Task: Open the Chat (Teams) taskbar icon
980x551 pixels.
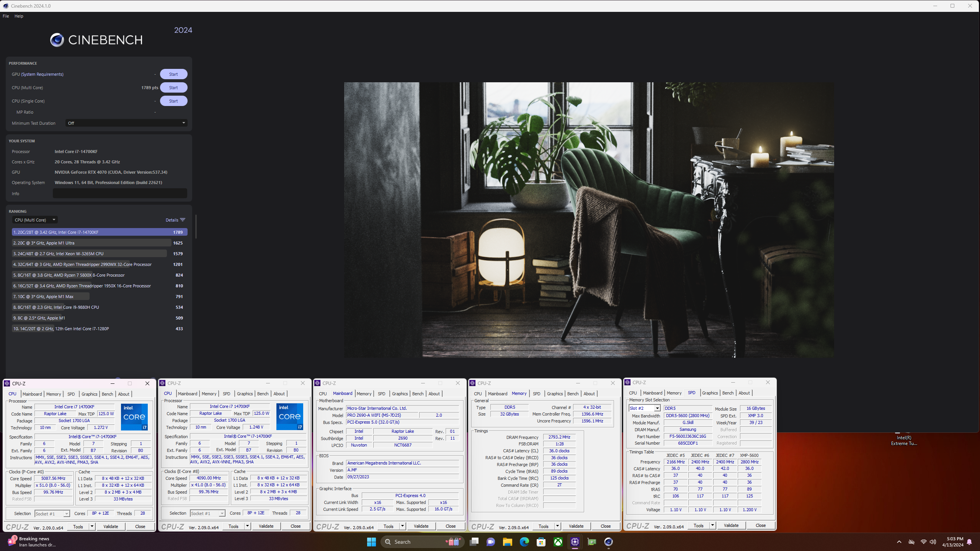Action: pyautogui.click(x=491, y=542)
